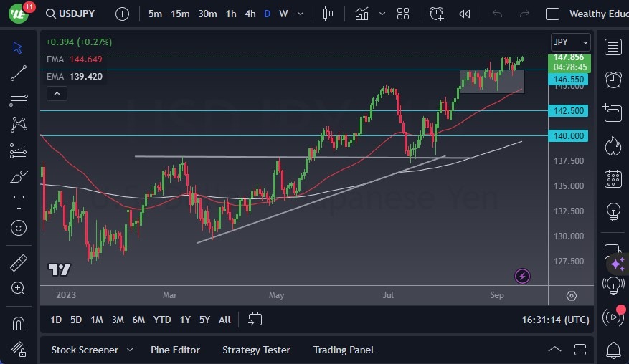Open the JPY currency dropdown

[x=570, y=42]
